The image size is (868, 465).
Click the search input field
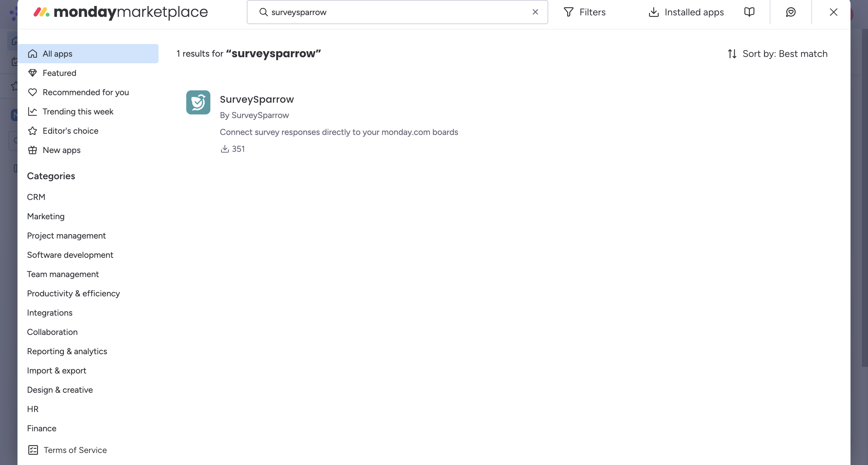(x=398, y=12)
